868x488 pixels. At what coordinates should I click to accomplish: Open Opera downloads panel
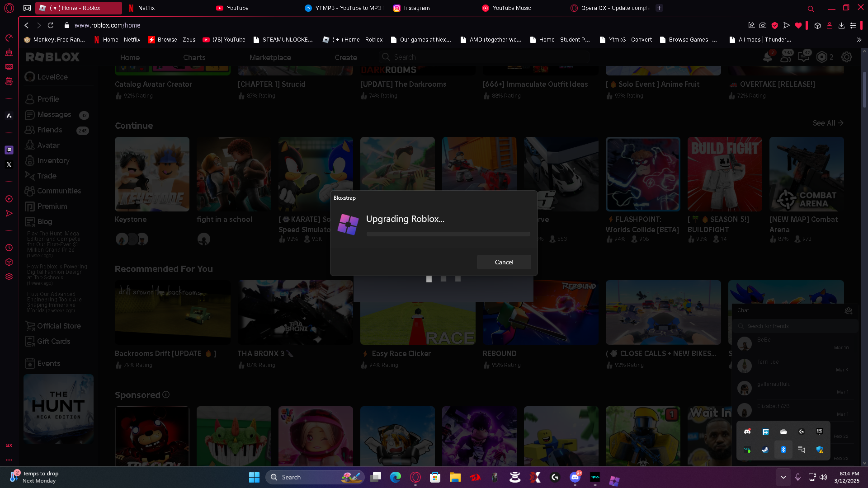(841, 26)
